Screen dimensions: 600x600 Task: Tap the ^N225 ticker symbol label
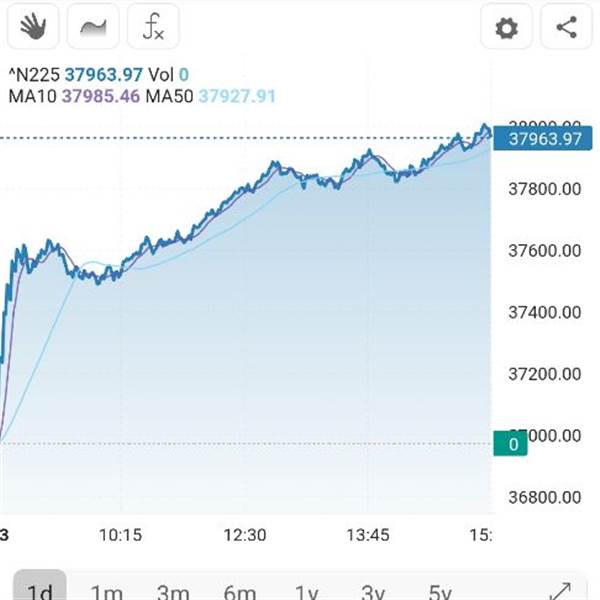(34, 75)
